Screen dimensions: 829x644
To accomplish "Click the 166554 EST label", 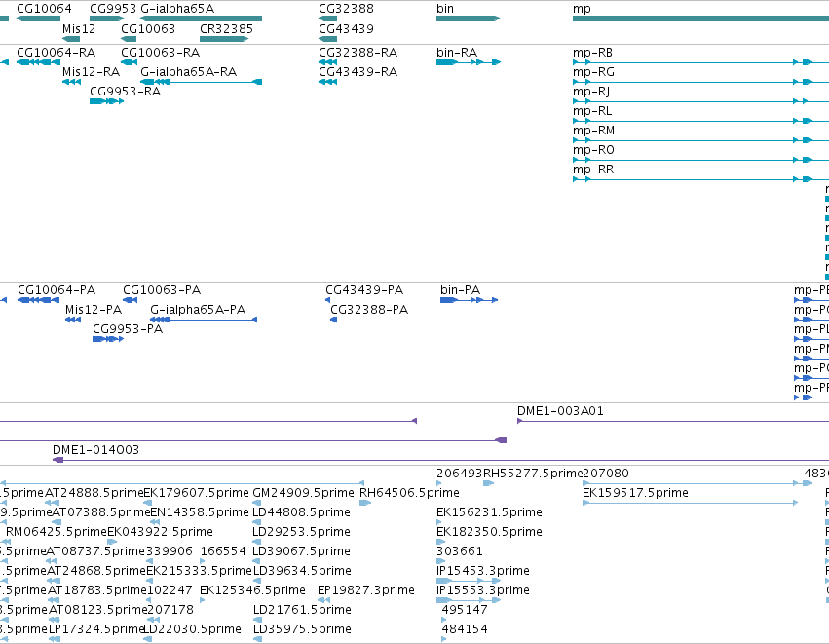I will pyautogui.click(x=223, y=551).
